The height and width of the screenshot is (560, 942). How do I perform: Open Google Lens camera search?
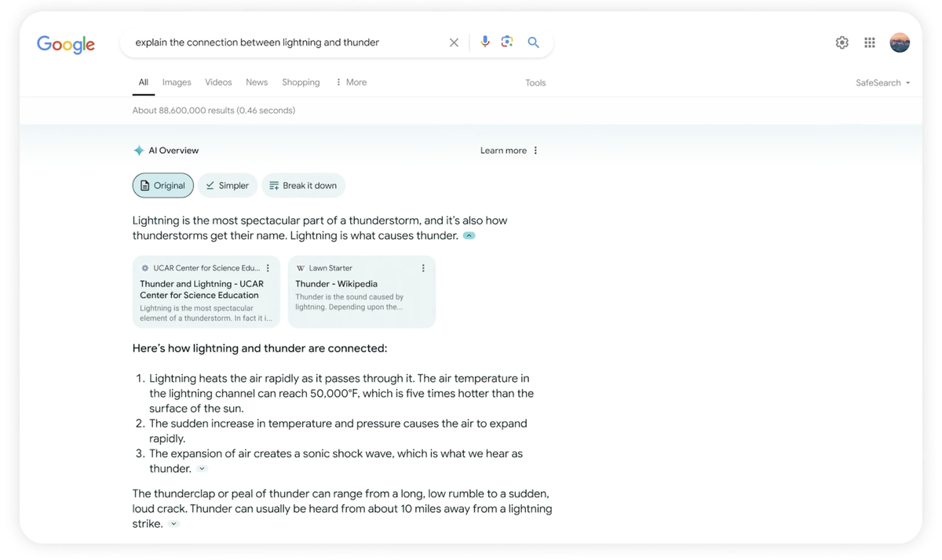507,42
